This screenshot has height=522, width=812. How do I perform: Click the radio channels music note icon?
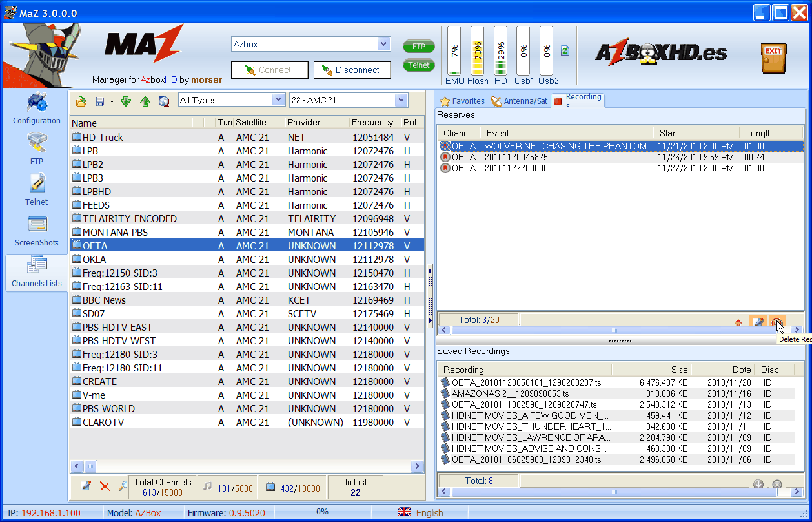pyautogui.click(x=208, y=486)
